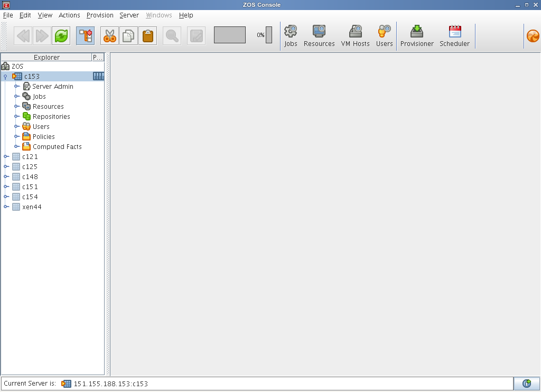Open the Server menu
This screenshot has width=541, height=392.
(x=129, y=15)
